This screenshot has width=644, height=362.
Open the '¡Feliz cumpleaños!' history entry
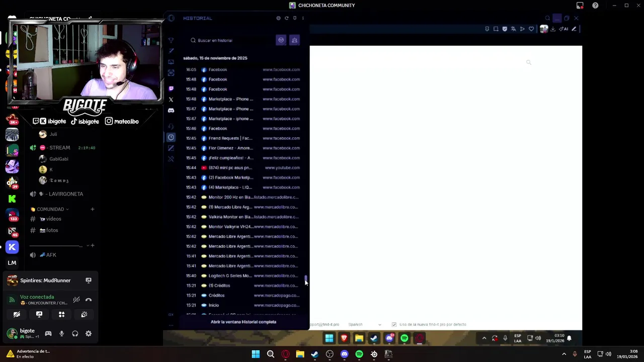[x=243, y=158]
